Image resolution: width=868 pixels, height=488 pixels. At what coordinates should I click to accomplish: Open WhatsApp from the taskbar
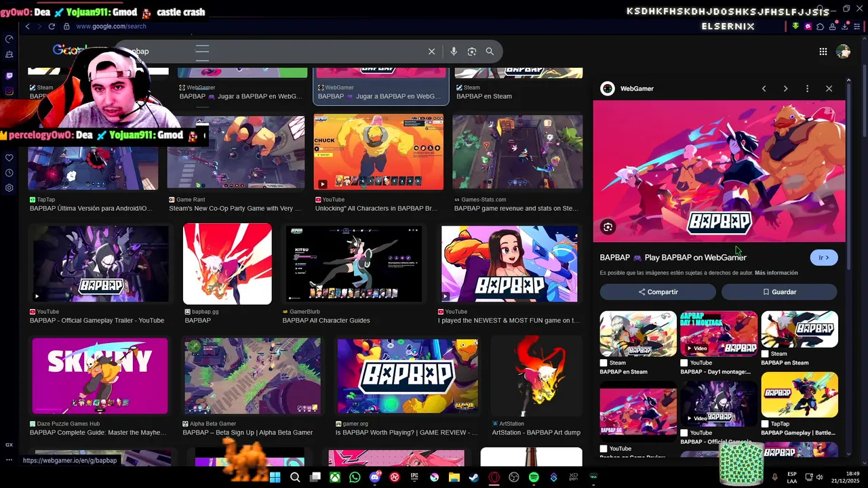tap(355, 477)
